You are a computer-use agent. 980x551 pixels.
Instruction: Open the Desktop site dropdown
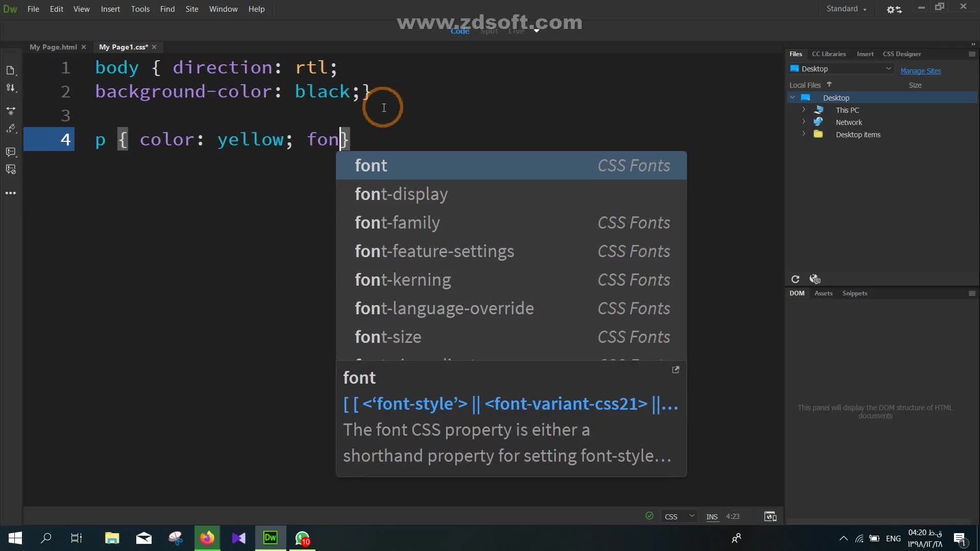pos(840,69)
